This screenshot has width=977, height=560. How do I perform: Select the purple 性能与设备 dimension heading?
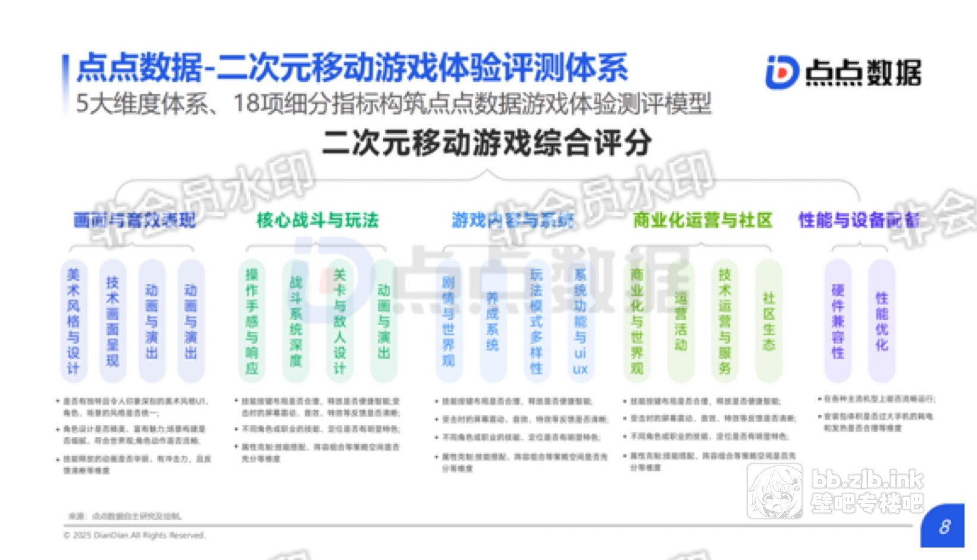point(859,221)
